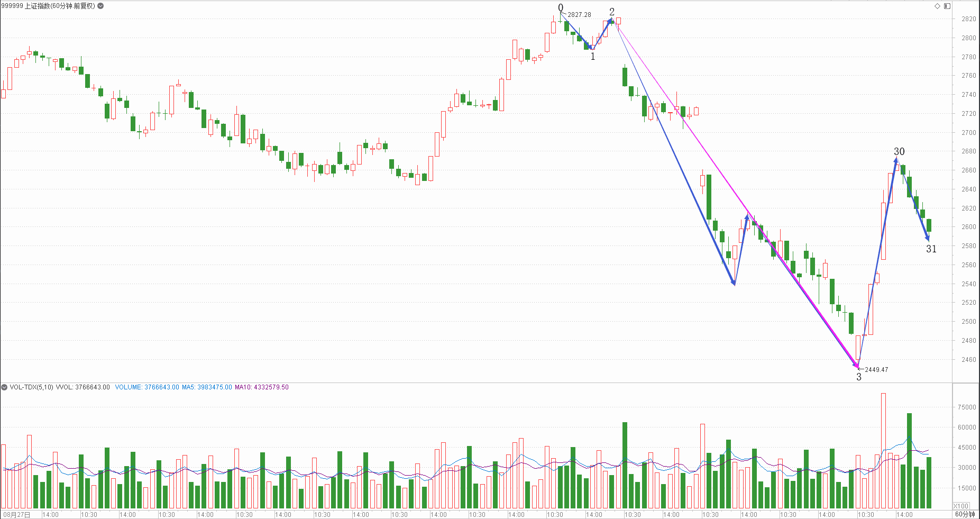Click wave marker labeled 2
Screen dimensions: 980x519
pyautogui.click(x=612, y=12)
